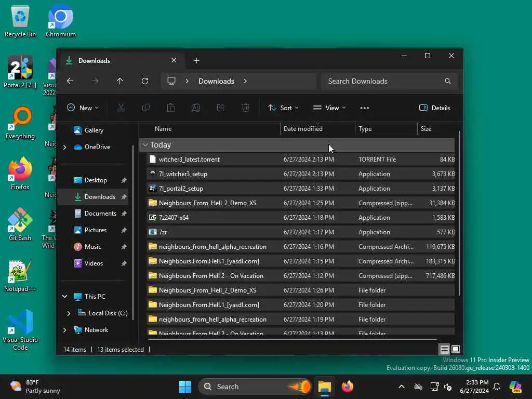Open Pictures in navigation pane
Viewport: 532px width, 399px height.
pos(96,230)
